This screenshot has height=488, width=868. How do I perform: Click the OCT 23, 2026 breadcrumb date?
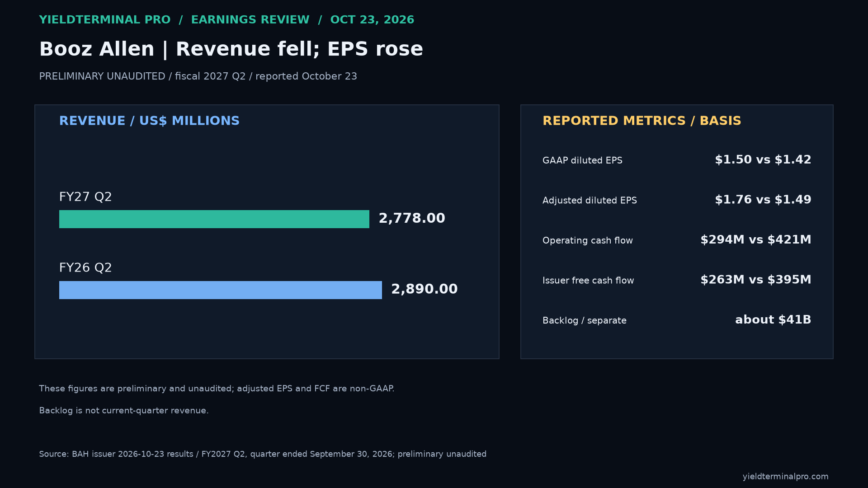click(372, 20)
